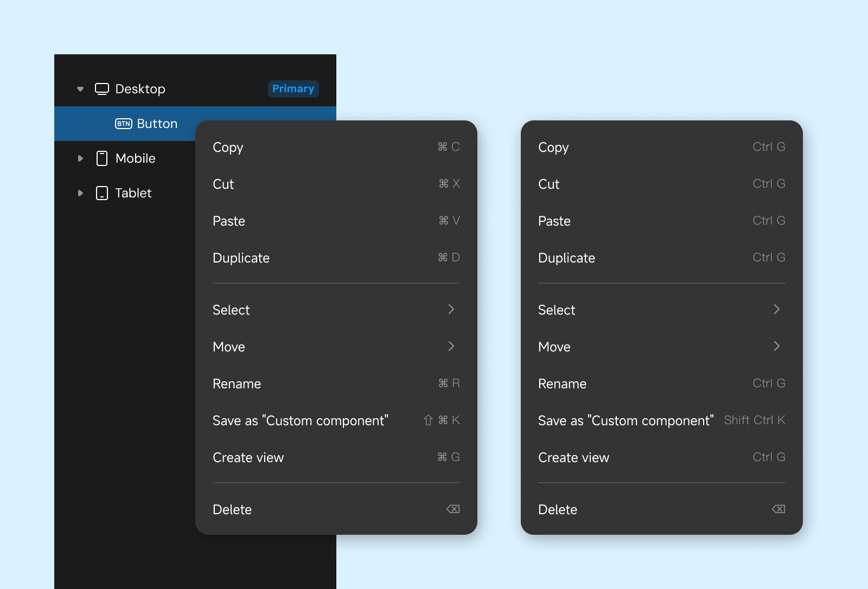The height and width of the screenshot is (589, 868).
Task: Click the Mobile phone icon
Action: (102, 158)
